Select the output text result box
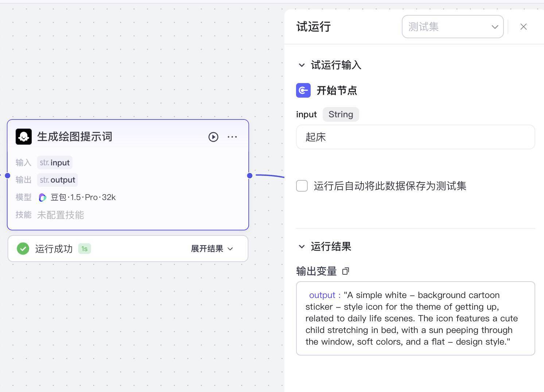Screen dimensions: 544x392 pos(415,318)
